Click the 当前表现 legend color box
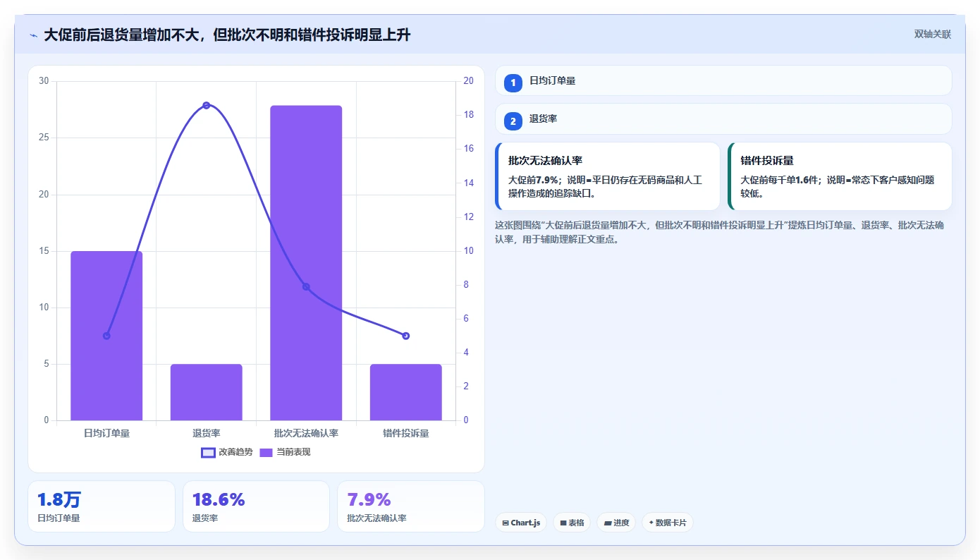Image resolution: width=980 pixels, height=560 pixels. pyautogui.click(x=267, y=452)
